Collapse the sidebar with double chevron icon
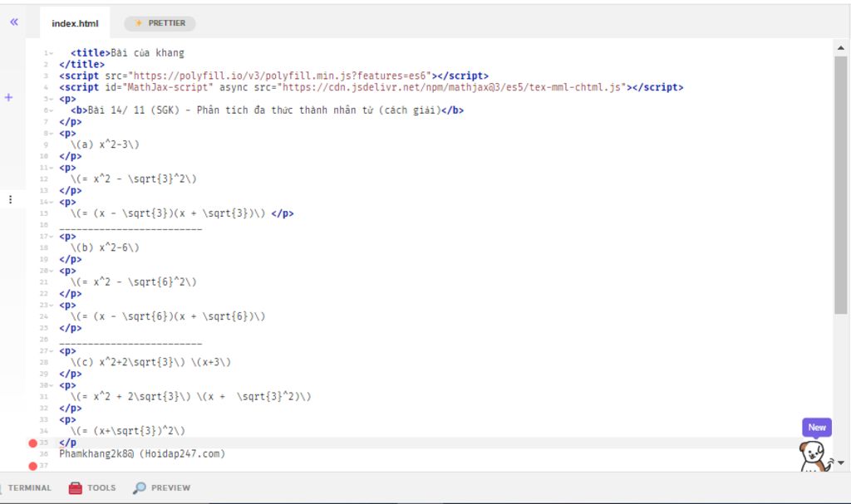 pyautogui.click(x=13, y=22)
